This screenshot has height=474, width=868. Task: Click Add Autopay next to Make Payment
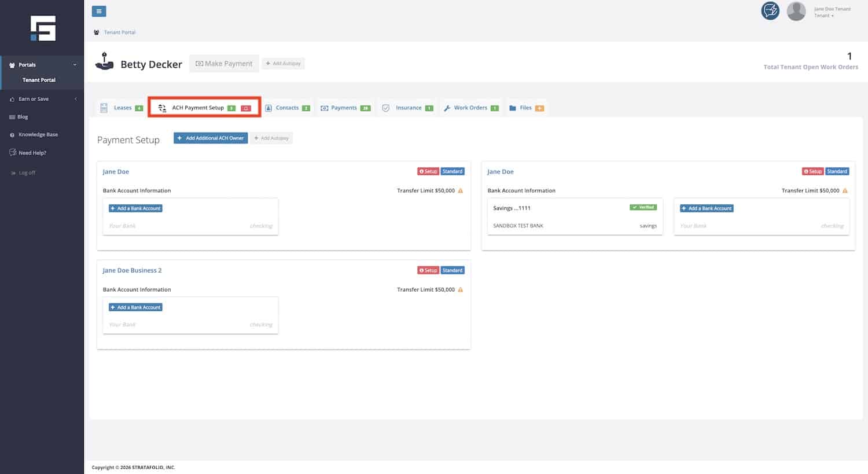283,64
